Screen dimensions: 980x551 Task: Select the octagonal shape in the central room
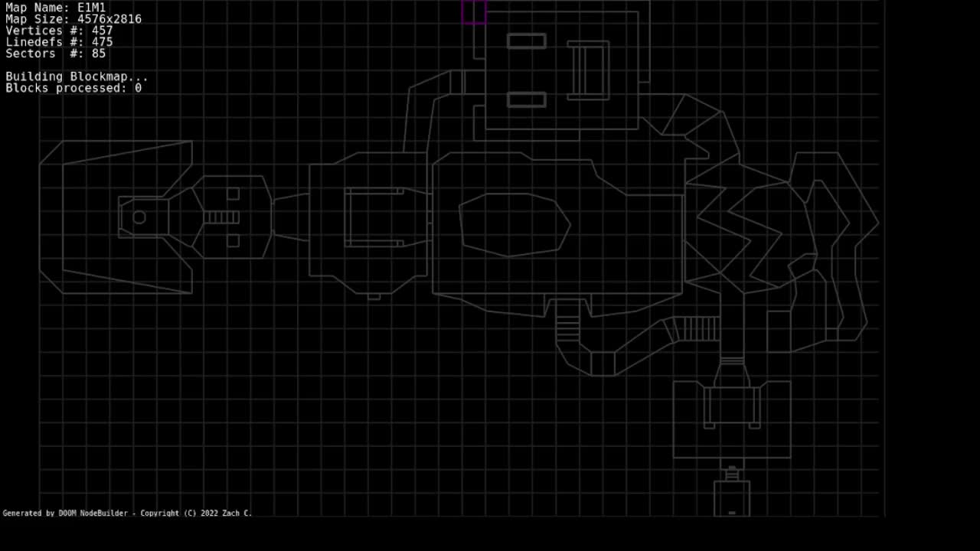click(x=514, y=224)
